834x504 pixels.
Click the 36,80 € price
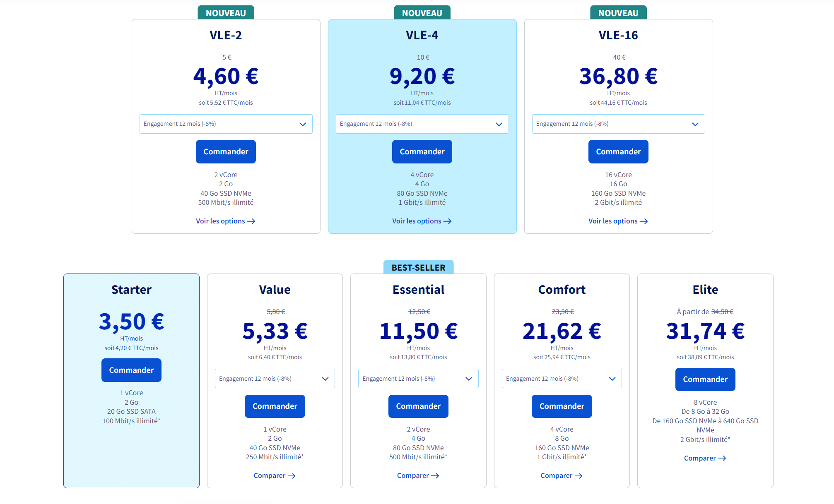coord(618,76)
